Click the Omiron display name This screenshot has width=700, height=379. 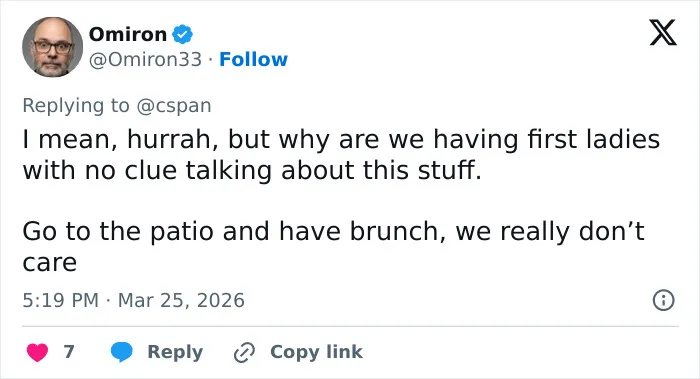tap(128, 34)
